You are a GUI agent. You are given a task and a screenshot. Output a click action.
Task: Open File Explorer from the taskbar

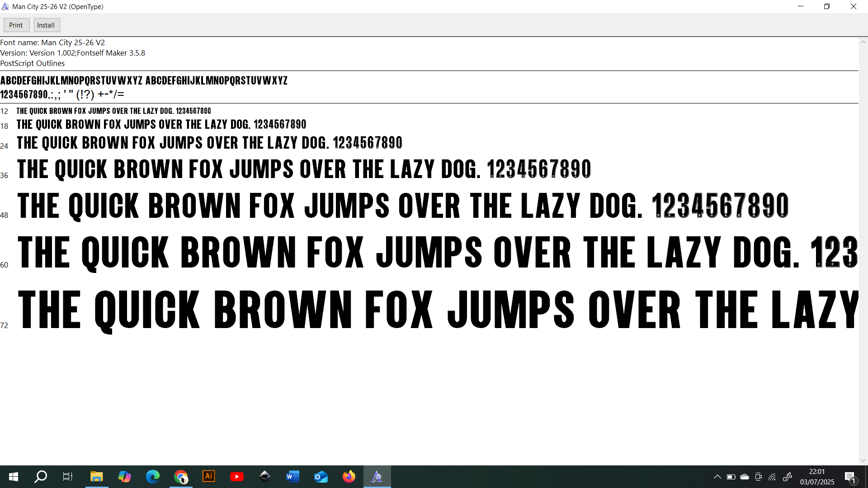coord(96,477)
